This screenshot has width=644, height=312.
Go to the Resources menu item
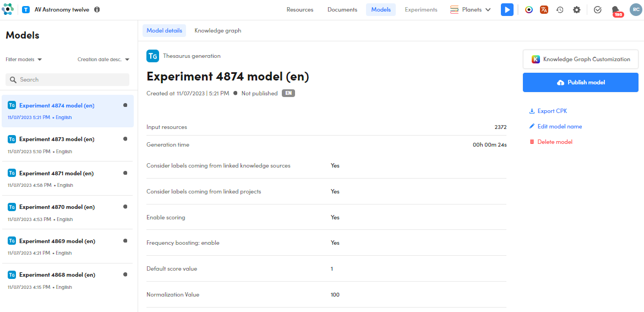click(300, 10)
